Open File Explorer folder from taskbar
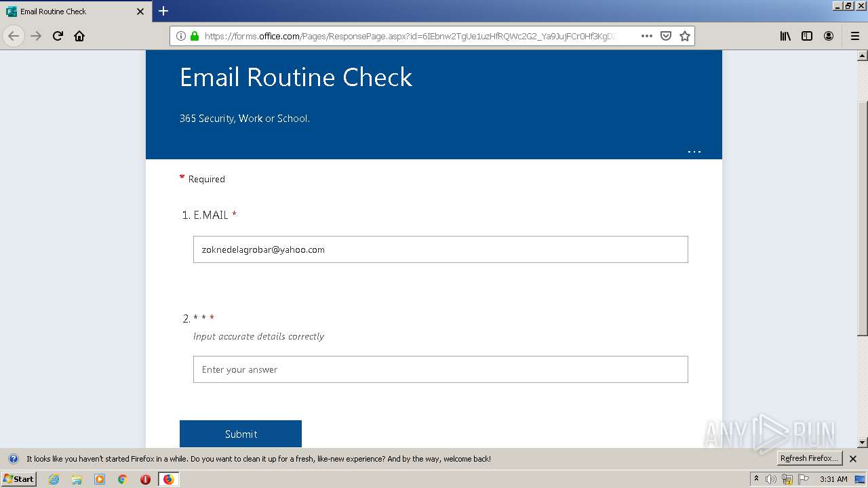Viewport: 868px width, 488px height. pos(77,479)
